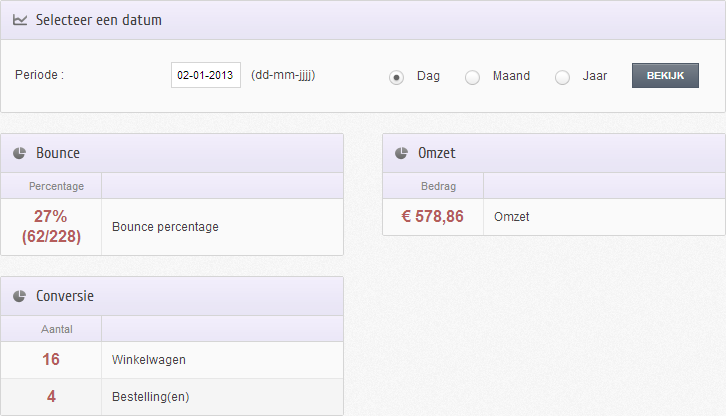Select the Dag radio button
726x416 pixels.
click(396, 77)
